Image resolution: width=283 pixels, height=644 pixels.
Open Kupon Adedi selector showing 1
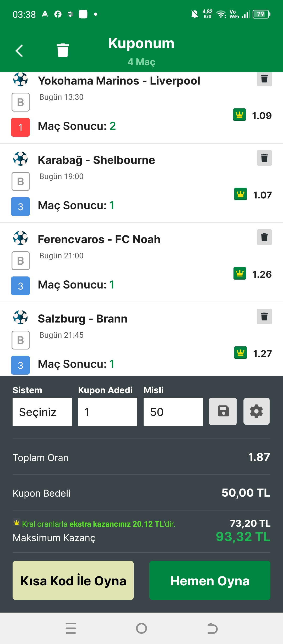108,412
